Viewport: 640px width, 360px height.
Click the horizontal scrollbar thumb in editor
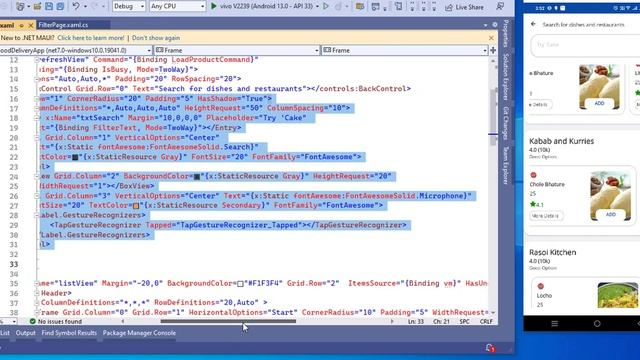(228, 321)
